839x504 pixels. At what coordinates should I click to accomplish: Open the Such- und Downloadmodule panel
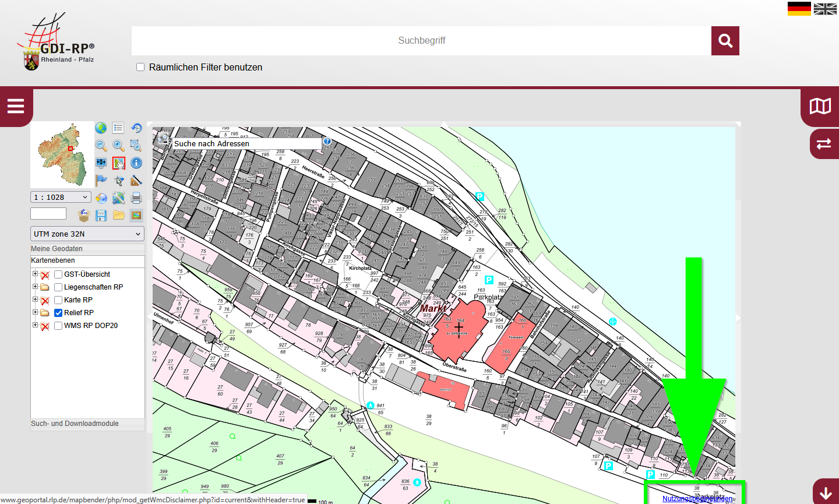click(x=75, y=424)
